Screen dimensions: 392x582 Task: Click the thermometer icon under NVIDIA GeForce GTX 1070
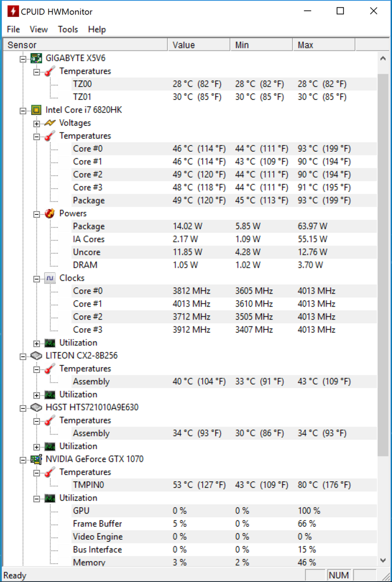pos(49,472)
